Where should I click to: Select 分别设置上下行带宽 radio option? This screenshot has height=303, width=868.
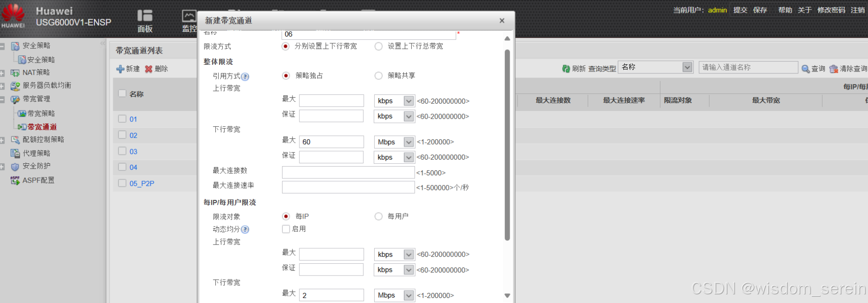[286, 46]
